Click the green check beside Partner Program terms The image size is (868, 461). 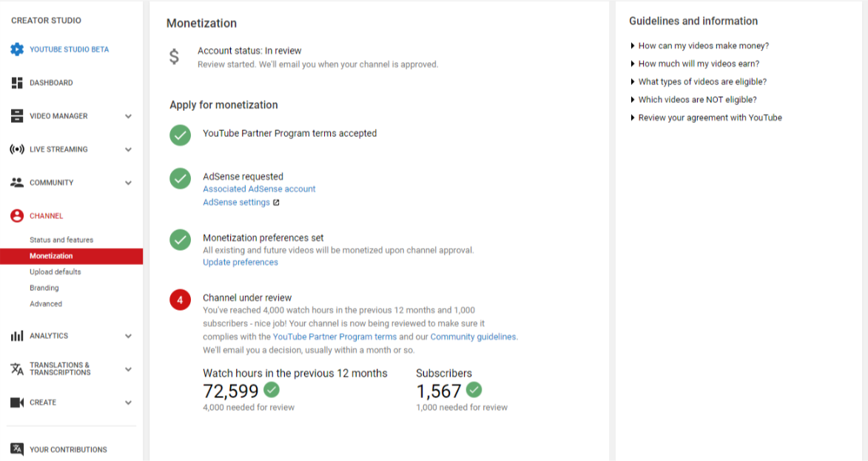(180, 135)
